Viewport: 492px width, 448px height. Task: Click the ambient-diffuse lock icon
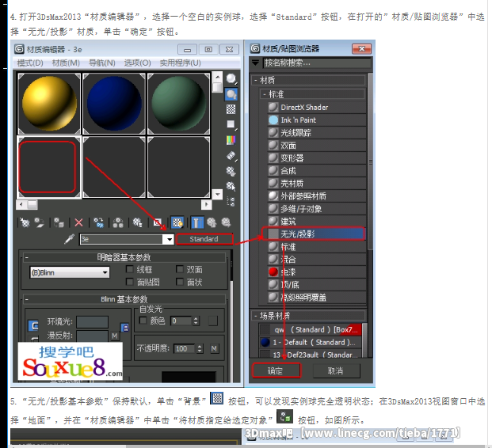click(x=125, y=328)
